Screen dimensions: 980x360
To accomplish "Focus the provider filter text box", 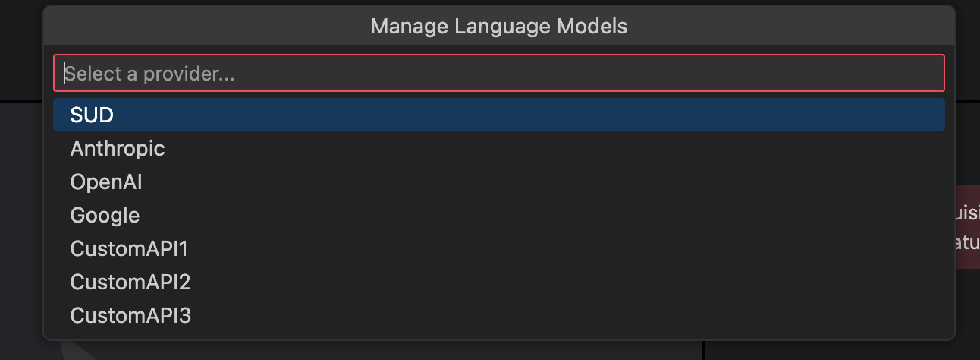I will coord(498,74).
